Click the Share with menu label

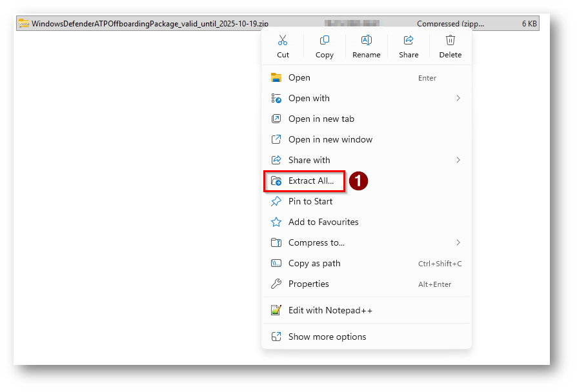(x=309, y=160)
